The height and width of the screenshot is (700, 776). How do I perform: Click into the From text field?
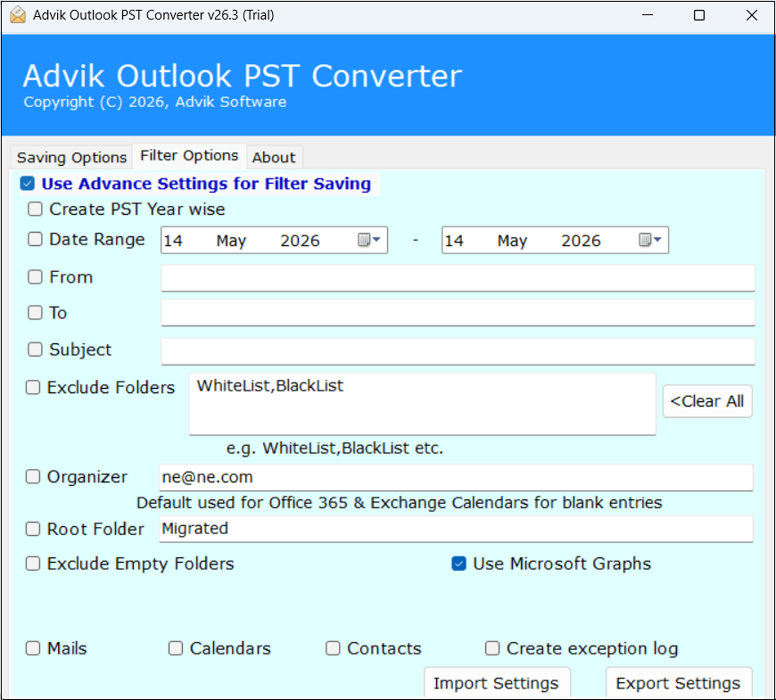[458, 277]
